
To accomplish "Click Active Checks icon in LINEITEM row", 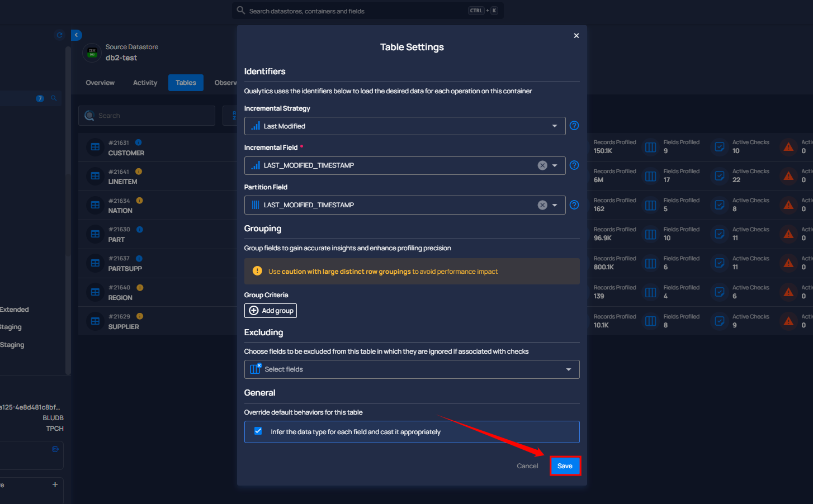I will pos(720,176).
